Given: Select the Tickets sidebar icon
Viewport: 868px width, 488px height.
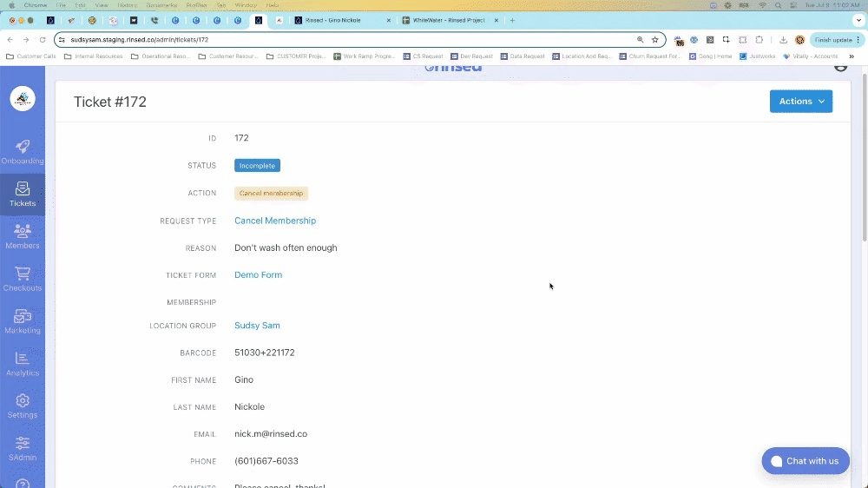Looking at the screenshot, I should (x=23, y=195).
